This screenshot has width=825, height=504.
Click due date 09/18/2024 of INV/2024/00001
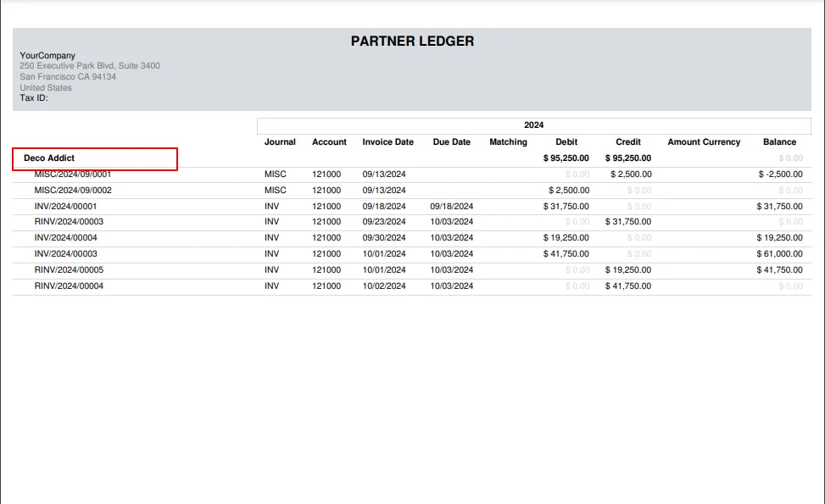pos(451,207)
